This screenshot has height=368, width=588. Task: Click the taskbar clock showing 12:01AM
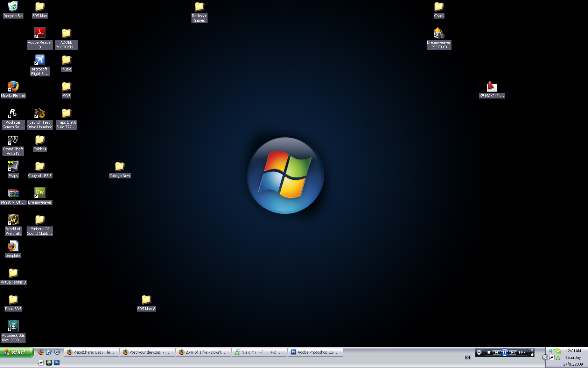[573, 351]
